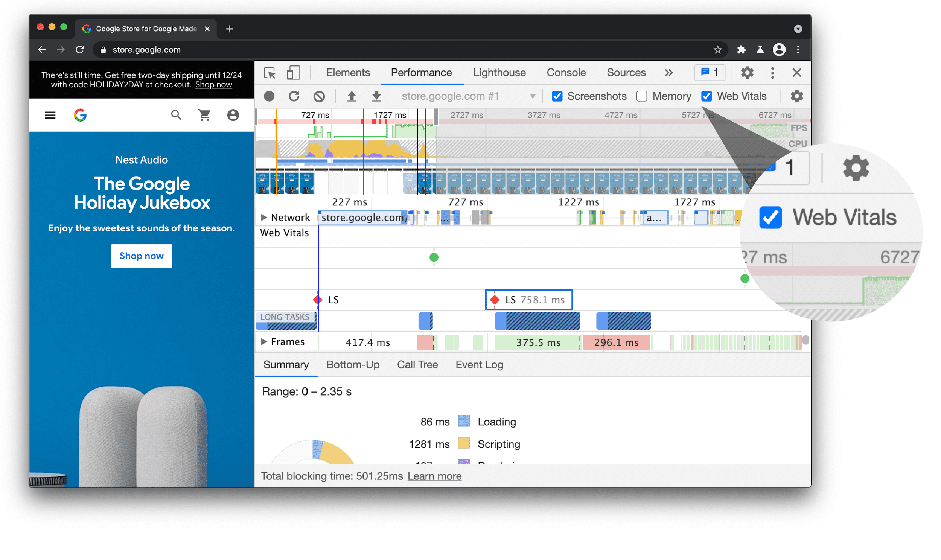This screenshot has height=560, width=941.
Task: Click the DevTools settings gear icon
Action: pyautogui.click(x=747, y=73)
